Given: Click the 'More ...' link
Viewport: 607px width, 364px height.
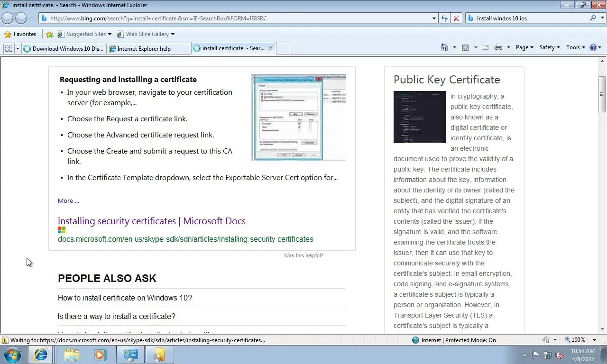Looking at the screenshot, I should 68,200.
